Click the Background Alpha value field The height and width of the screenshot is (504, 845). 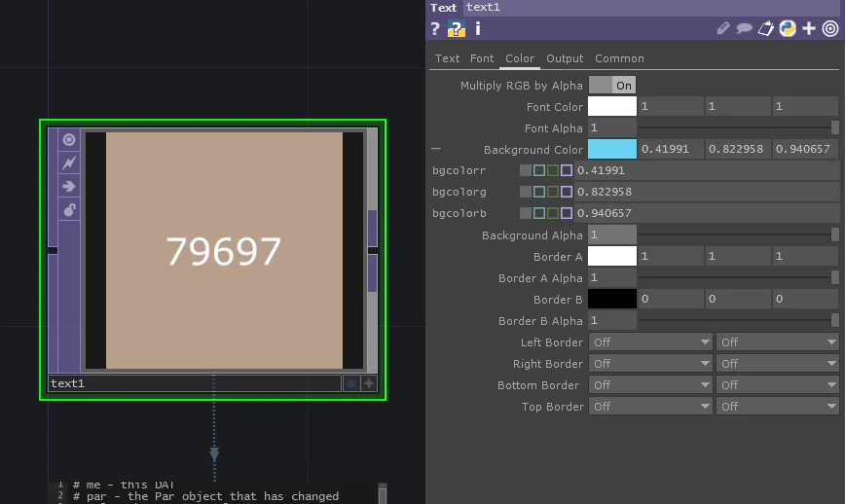[x=612, y=234]
